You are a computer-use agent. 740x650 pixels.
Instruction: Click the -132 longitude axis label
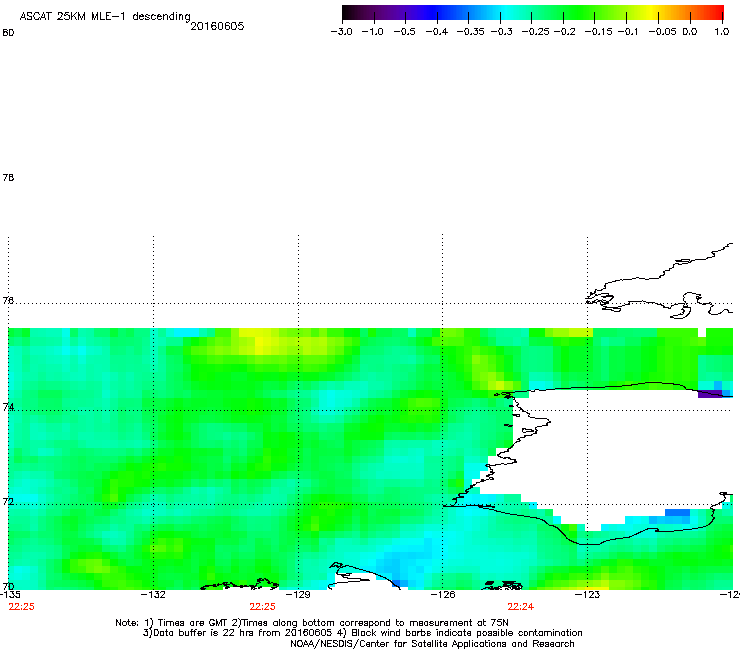click(x=153, y=595)
